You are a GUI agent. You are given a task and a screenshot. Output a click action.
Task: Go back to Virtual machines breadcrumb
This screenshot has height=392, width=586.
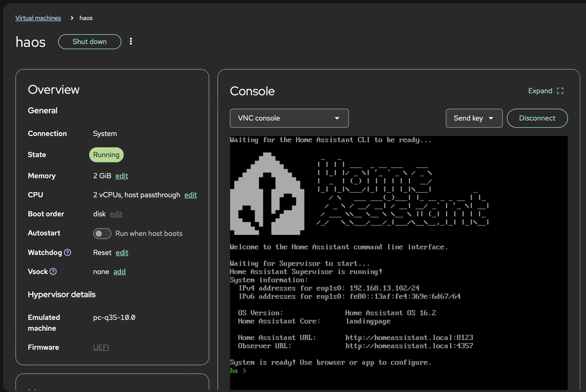click(38, 18)
